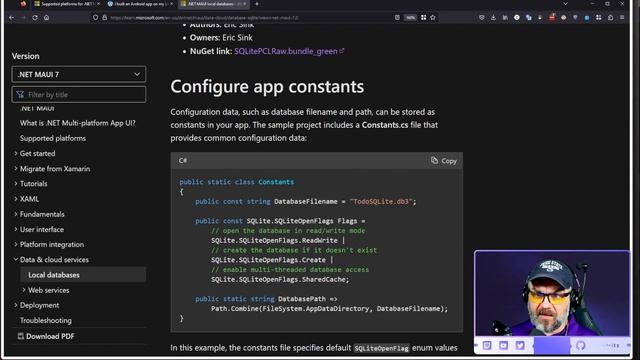Open a new tab with plus button
The image size is (640, 360).
click(257, 4)
